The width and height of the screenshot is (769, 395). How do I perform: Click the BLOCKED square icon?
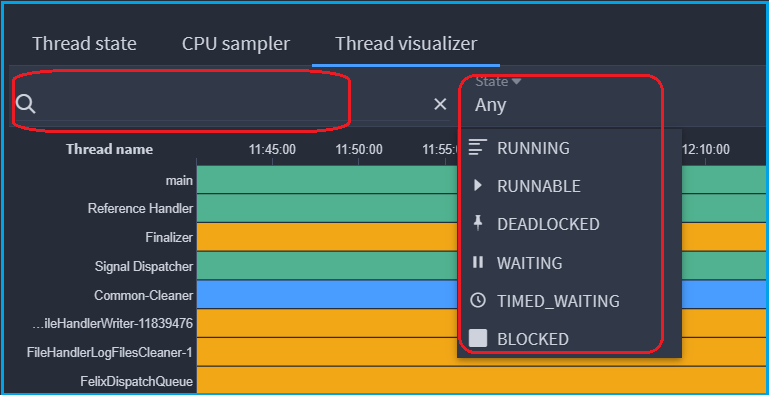(x=478, y=339)
